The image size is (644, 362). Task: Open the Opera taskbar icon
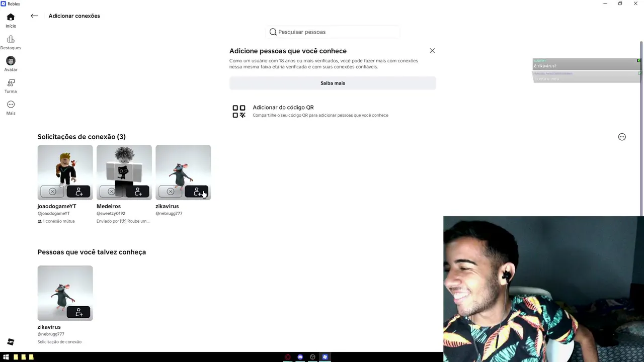[288, 357]
